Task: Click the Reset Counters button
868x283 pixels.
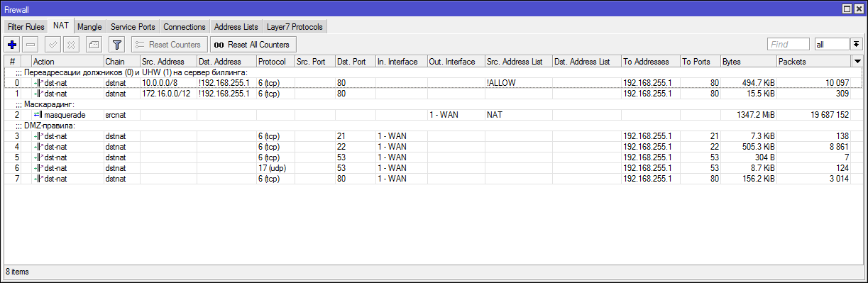Action: coord(170,45)
